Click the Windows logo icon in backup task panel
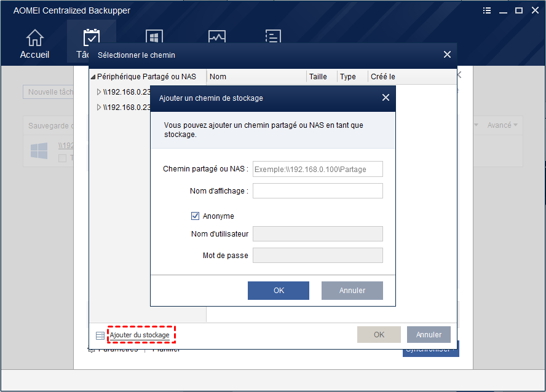The width and height of the screenshot is (546, 392). [x=39, y=151]
